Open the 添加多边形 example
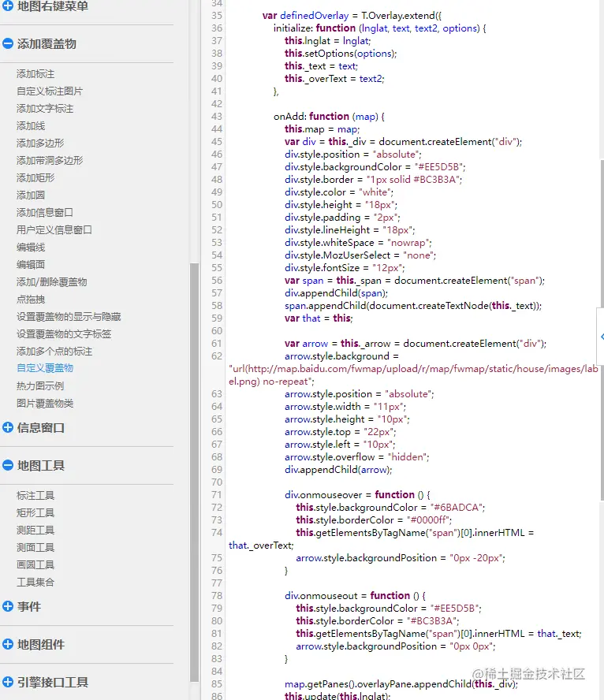 pos(40,143)
